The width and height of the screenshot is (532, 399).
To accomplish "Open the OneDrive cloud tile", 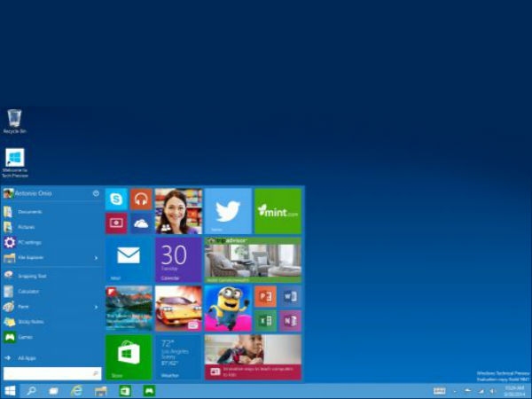I will [x=141, y=223].
